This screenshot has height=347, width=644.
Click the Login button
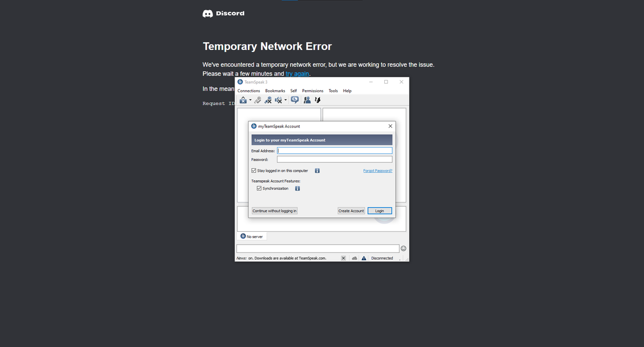point(379,211)
